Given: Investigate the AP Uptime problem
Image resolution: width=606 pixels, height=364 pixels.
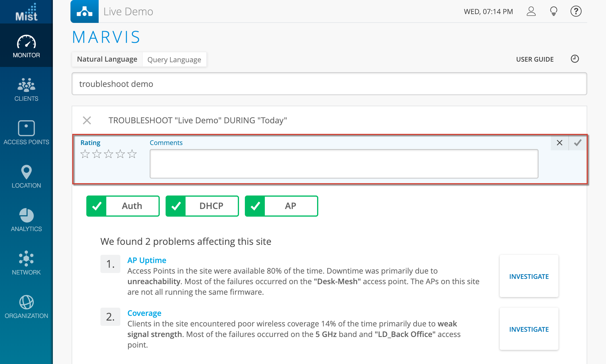Looking at the screenshot, I should 529,276.
